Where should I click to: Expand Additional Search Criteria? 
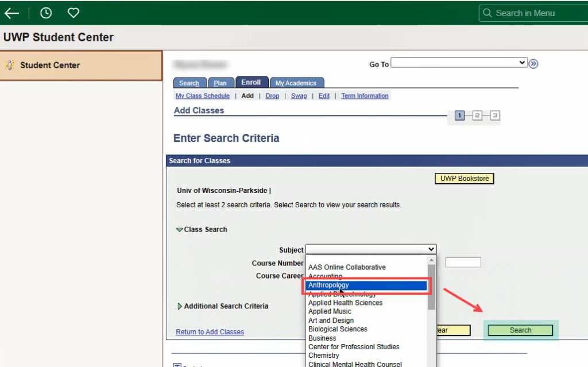(180, 306)
